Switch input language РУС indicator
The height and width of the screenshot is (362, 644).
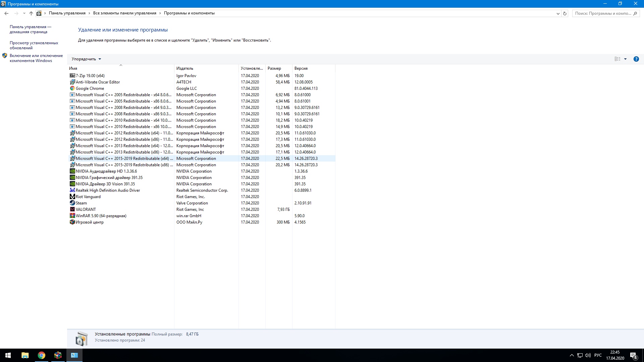(598, 355)
